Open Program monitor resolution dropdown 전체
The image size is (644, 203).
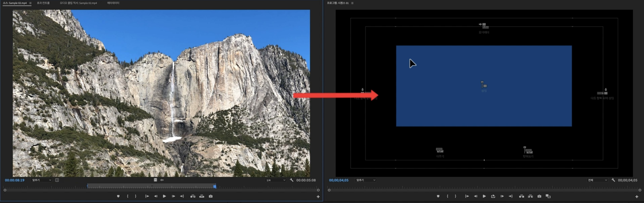coord(597,180)
